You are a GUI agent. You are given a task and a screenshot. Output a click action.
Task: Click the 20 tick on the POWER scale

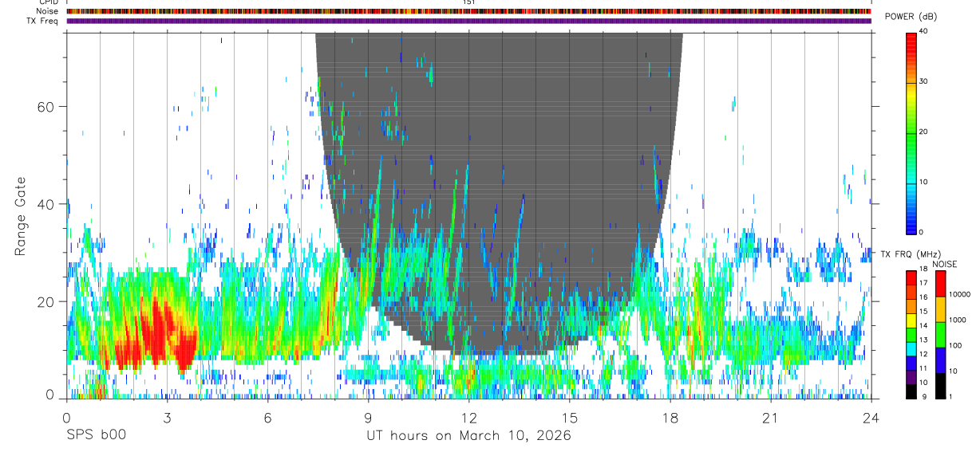point(923,132)
